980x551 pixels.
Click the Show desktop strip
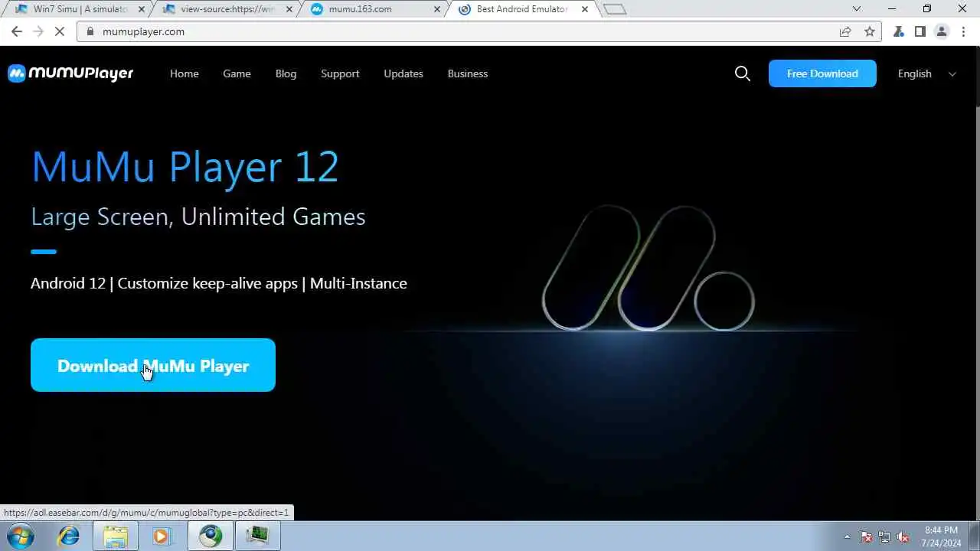point(975,536)
